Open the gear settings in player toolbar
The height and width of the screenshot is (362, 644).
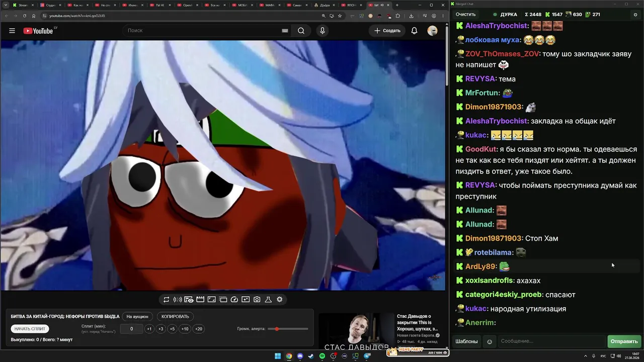(x=280, y=300)
